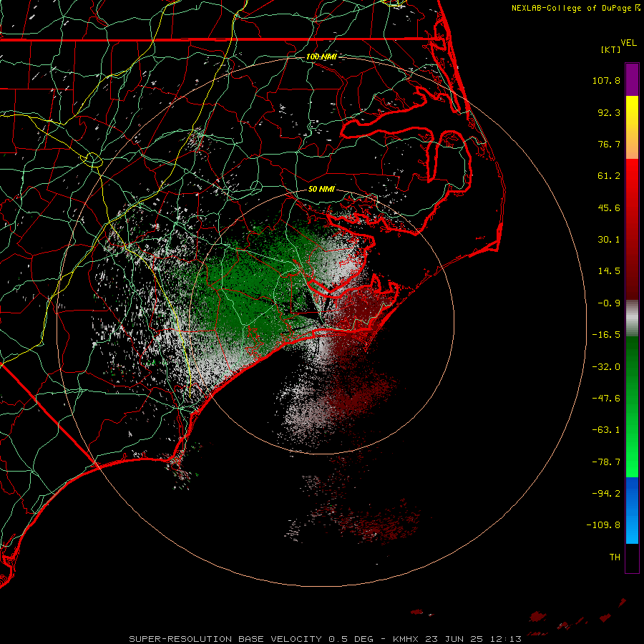Select the 61.2 legend value
Screen dimensions: 644x644
(609, 176)
